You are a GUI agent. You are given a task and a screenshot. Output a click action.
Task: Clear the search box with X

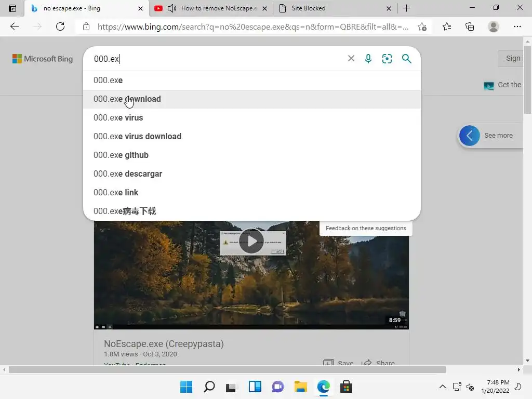(351, 58)
